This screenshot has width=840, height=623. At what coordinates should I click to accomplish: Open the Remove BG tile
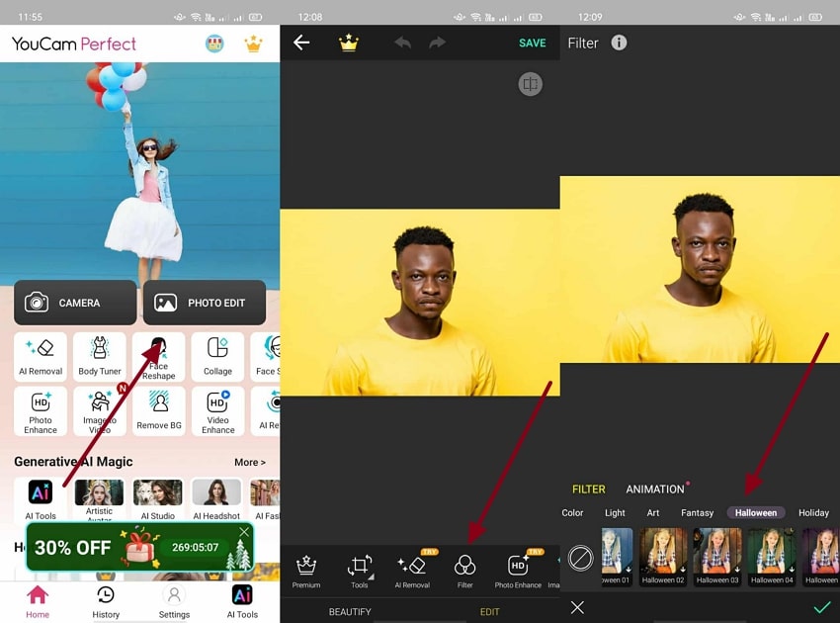pos(158,411)
